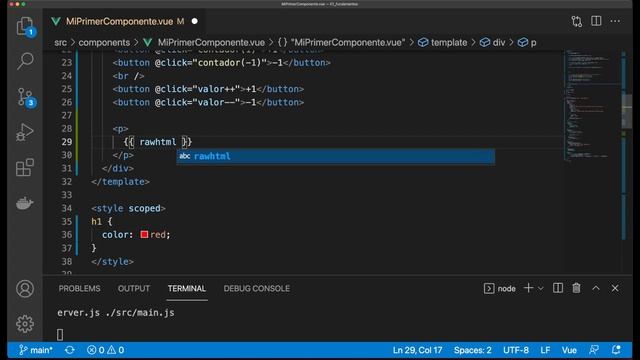Create a new terminal with plus icon

528,288
